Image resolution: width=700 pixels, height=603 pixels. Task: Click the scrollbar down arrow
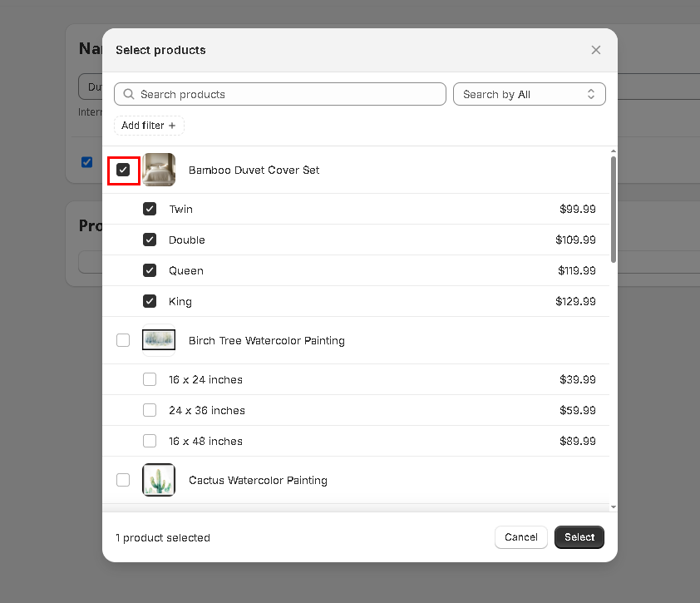(x=614, y=507)
